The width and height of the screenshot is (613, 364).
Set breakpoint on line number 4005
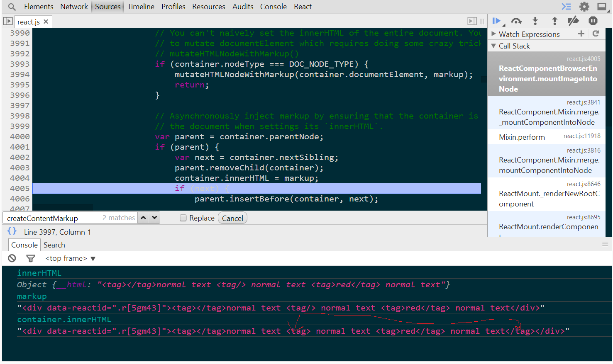[20, 189]
